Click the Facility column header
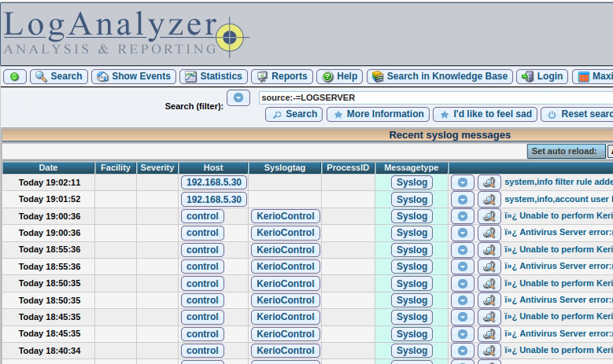This screenshot has width=613, height=364. [x=116, y=168]
